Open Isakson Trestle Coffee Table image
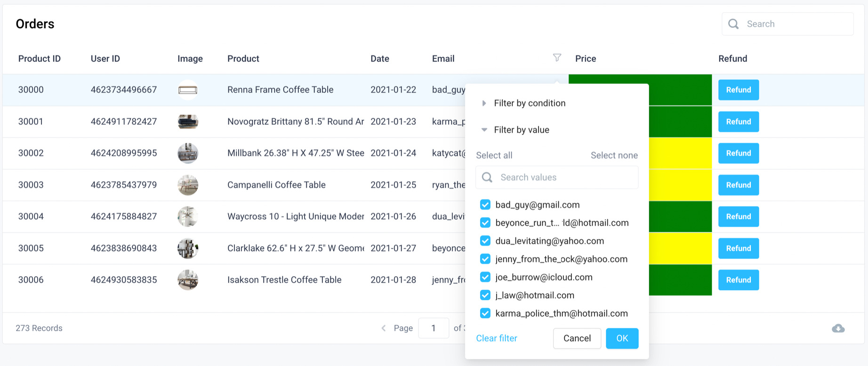The image size is (868, 366). pos(188,280)
